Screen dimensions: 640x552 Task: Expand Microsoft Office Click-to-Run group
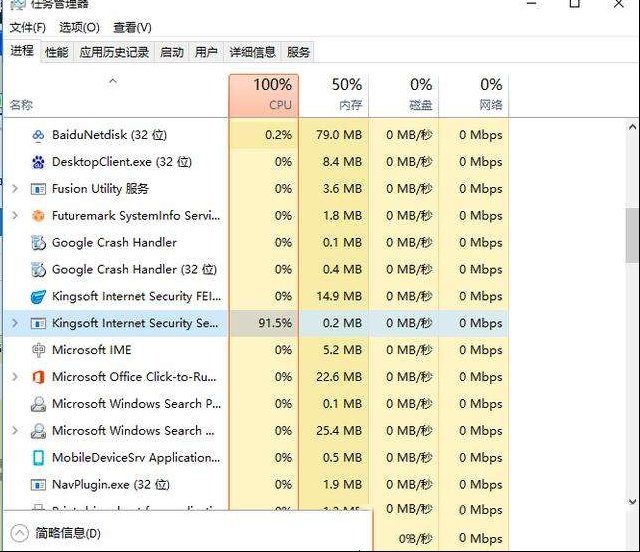(15, 376)
